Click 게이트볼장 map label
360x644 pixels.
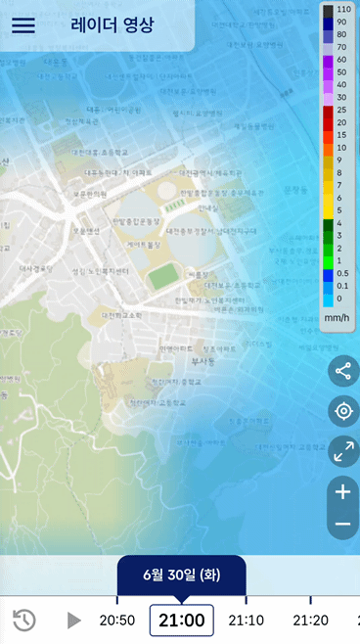(143, 245)
